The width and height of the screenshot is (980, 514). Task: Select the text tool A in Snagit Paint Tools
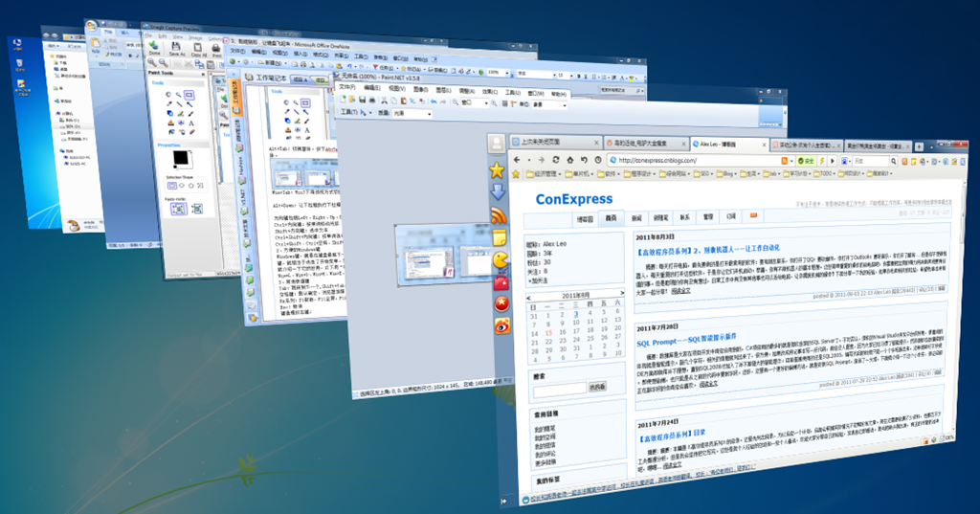(x=191, y=123)
